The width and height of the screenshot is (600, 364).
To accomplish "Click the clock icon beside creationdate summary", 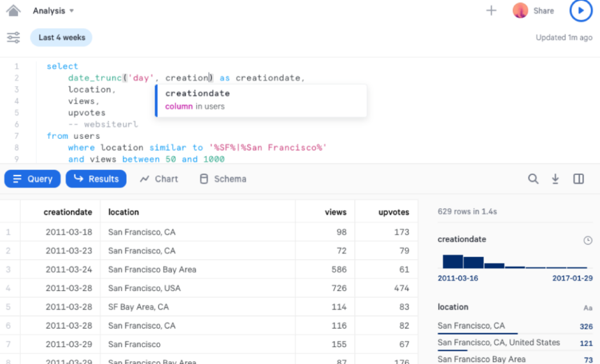I will (x=587, y=240).
